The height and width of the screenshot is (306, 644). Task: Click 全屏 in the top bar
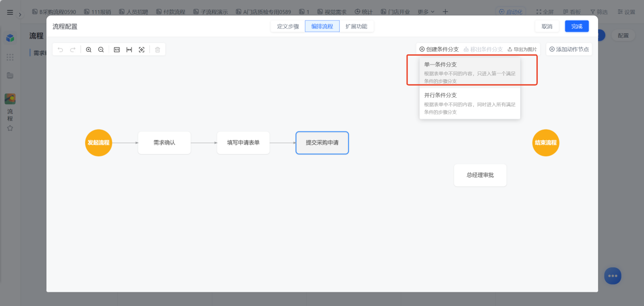[545, 12]
